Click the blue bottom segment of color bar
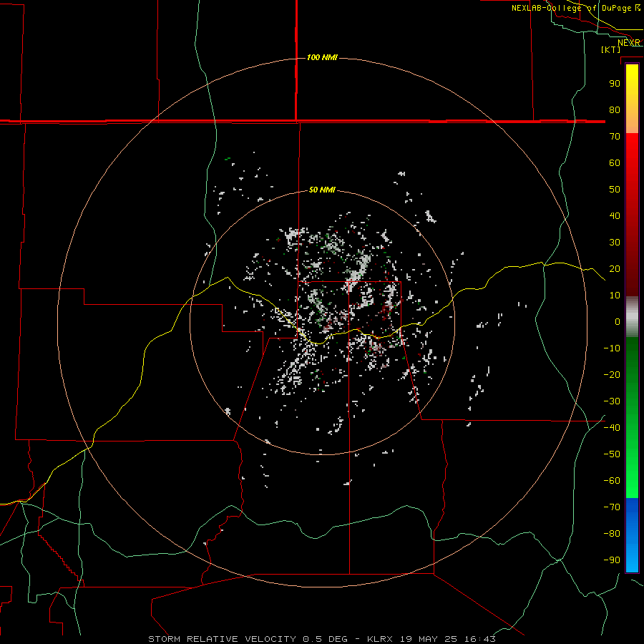This screenshot has width=644, height=644. pyautogui.click(x=632, y=535)
